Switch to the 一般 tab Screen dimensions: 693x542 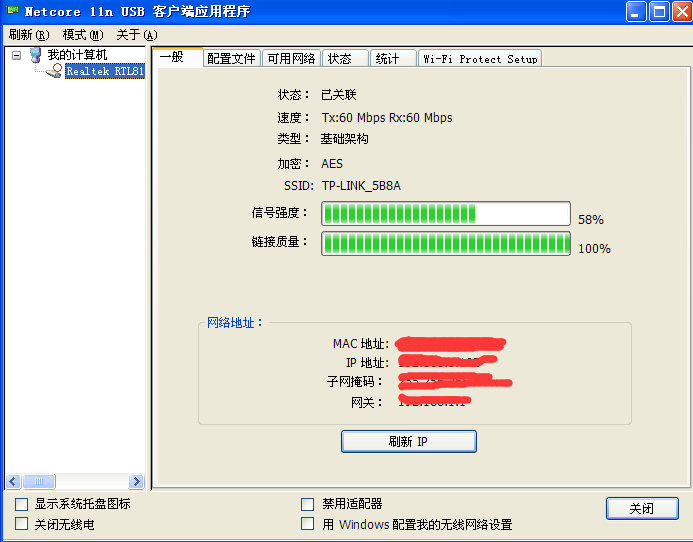point(177,57)
